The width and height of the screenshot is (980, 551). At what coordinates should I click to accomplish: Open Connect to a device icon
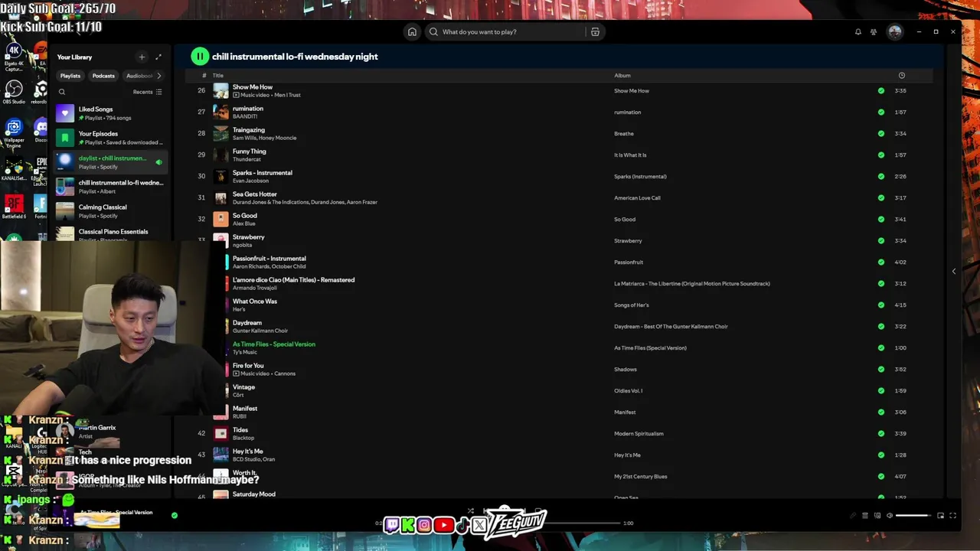877,516
